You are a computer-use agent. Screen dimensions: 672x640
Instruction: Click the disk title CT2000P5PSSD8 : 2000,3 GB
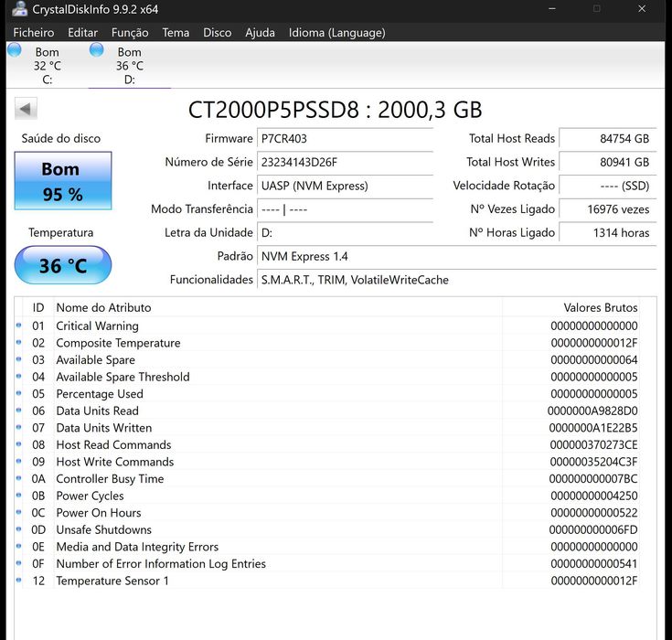coord(336,110)
